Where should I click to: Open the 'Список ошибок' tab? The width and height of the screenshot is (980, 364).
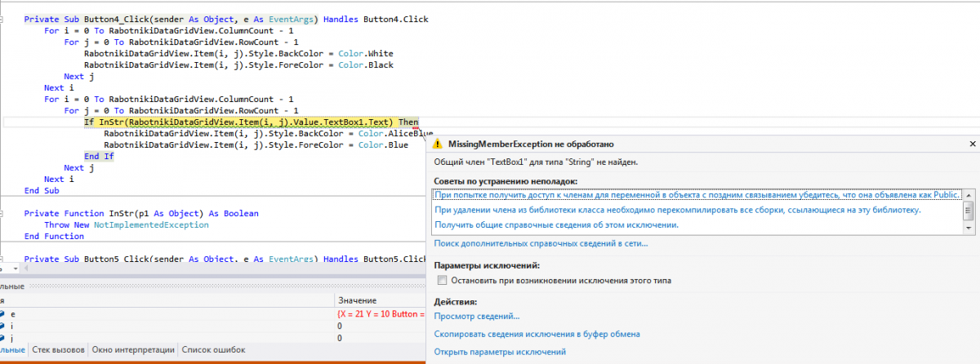[212, 349]
